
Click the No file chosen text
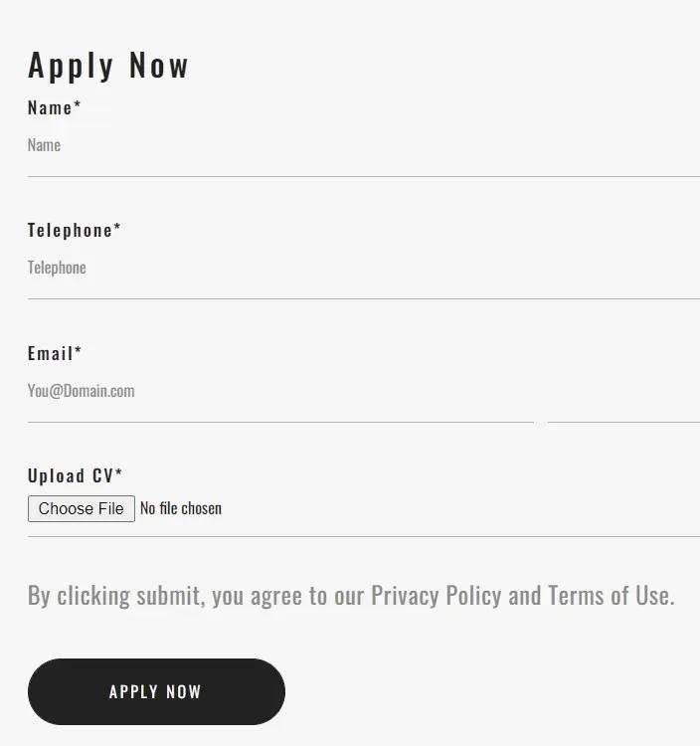(x=181, y=508)
